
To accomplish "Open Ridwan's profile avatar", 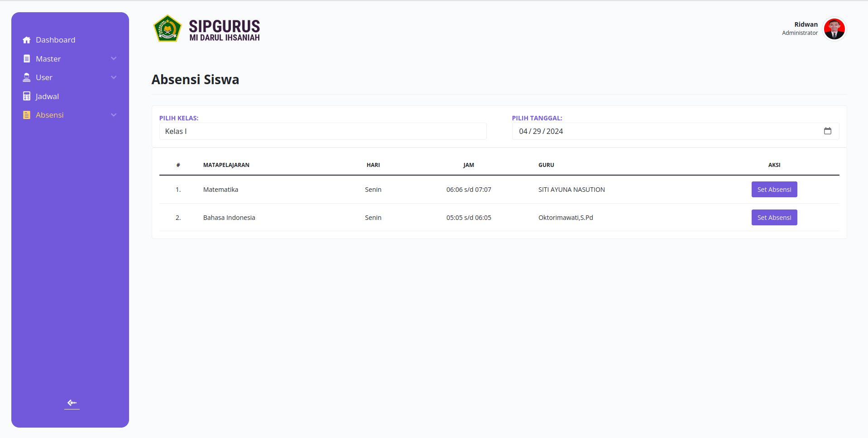I will pyautogui.click(x=834, y=29).
